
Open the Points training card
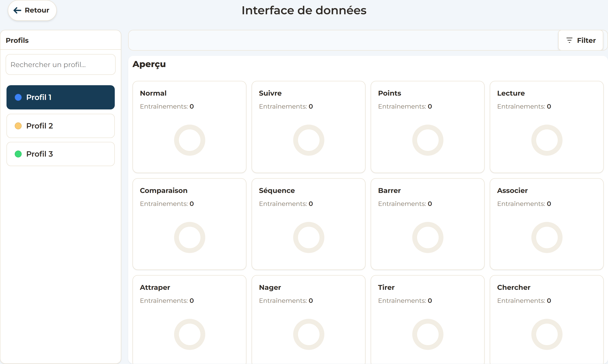(x=427, y=127)
